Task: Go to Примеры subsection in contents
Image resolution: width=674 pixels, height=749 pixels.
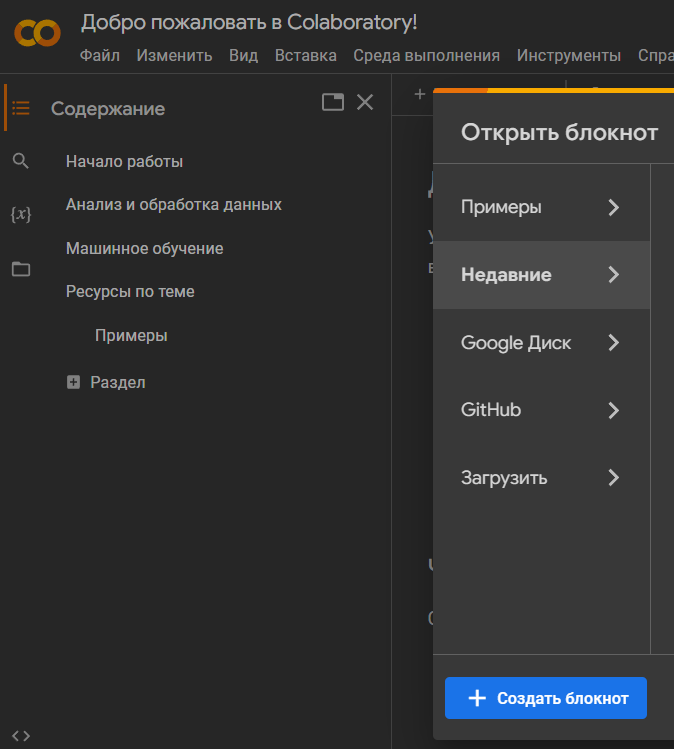Action: [131, 335]
